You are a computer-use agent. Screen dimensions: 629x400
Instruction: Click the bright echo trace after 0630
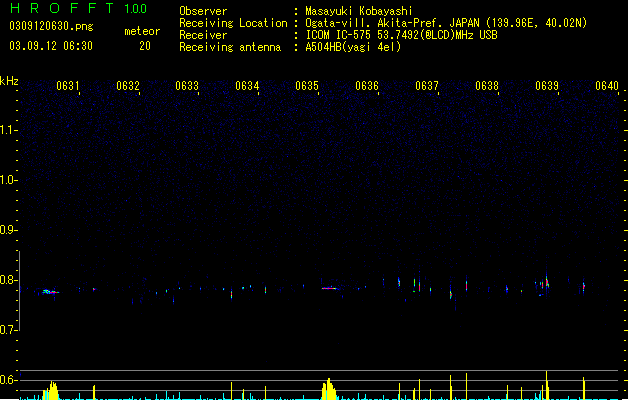[x=51, y=292]
